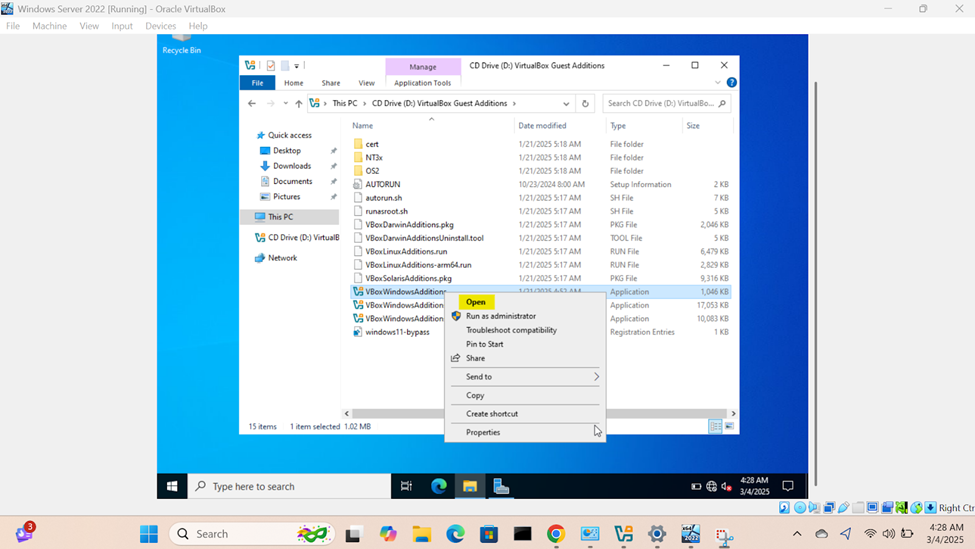Choose Pin to Start entry
The width and height of the screenshot is (975, 549).
484,344
